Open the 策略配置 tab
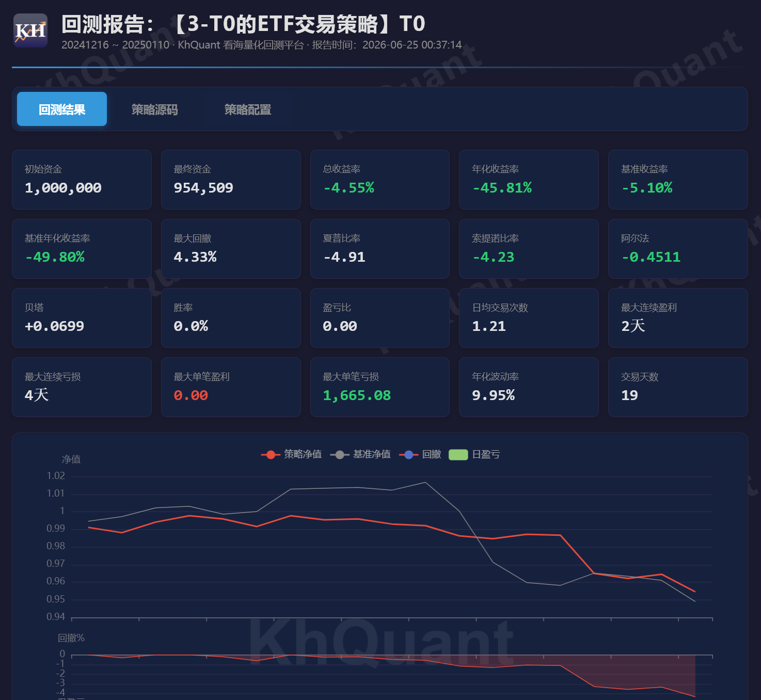This screenshot has height=700, width=761. (x=248, y=109)
